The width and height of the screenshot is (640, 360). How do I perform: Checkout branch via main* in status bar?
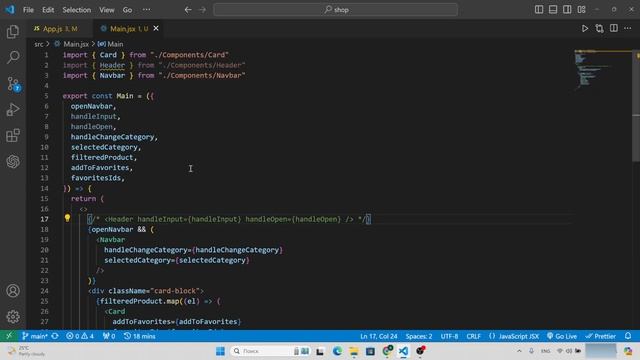tap(35, 336)
